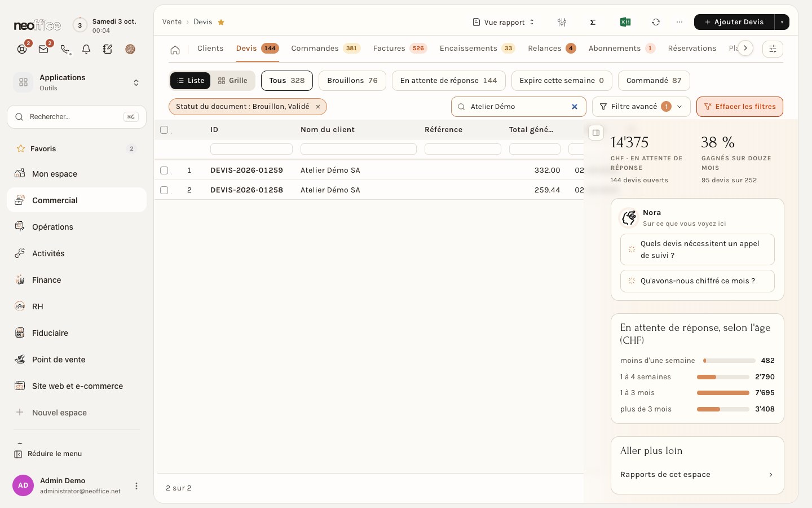Expand Rapports de cet espace

tap(697, 475)
